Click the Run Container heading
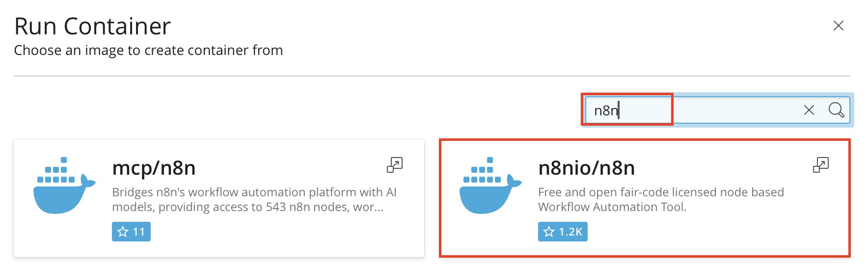Viewport: 868px width, 265px height. coord(92,26)
